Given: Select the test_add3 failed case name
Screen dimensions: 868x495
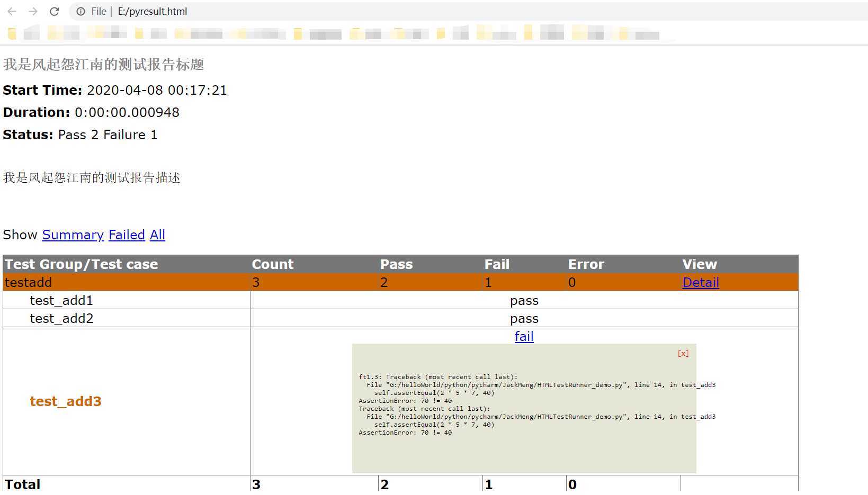Looking at the screenshot, I should pyautogui.click(x=66, y=401).
